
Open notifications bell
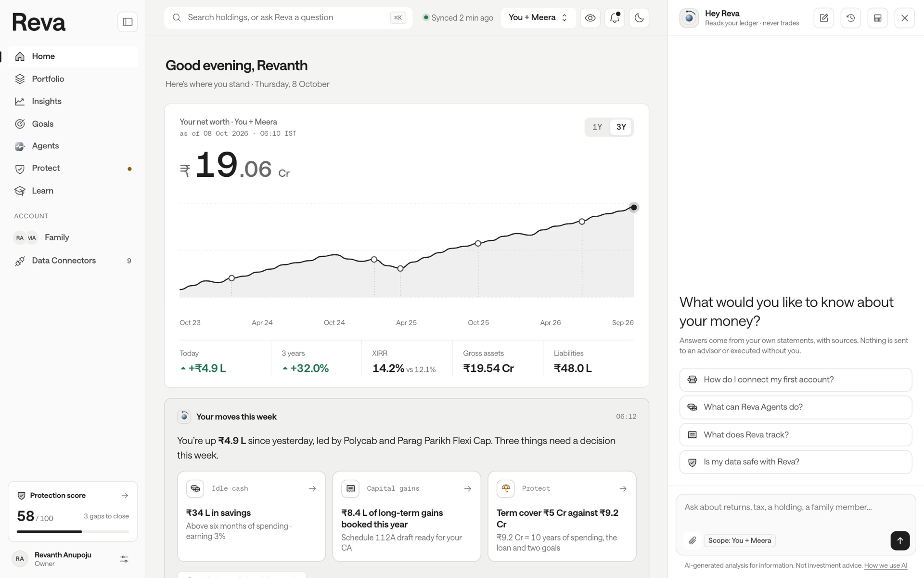point(615,18)
